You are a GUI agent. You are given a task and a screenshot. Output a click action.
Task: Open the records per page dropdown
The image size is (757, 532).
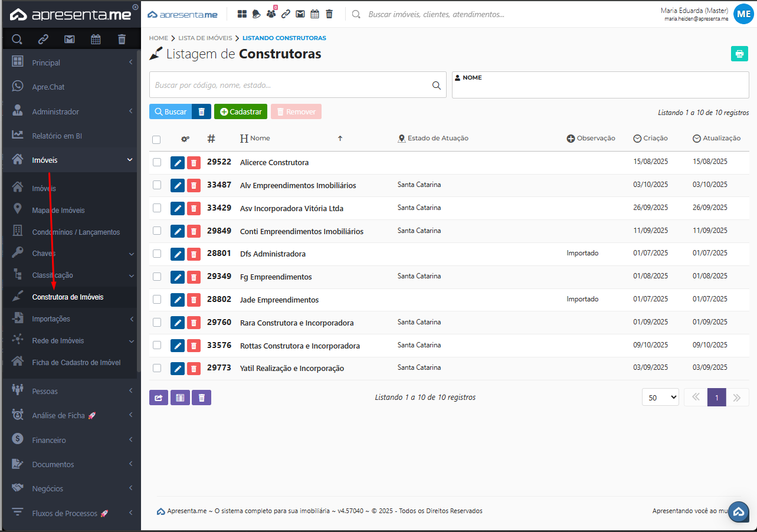pos(660,398)
